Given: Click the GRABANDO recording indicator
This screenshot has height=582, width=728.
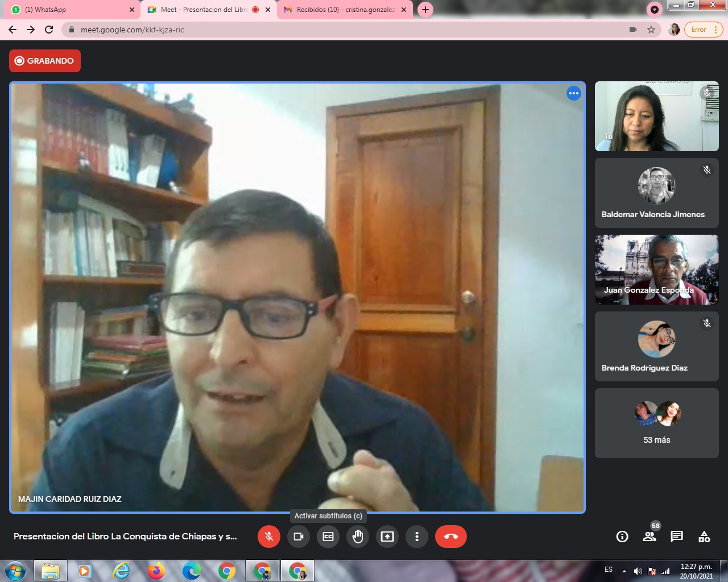Looking at the screenshot, I should pyautogui.click(x=45, y=61).
